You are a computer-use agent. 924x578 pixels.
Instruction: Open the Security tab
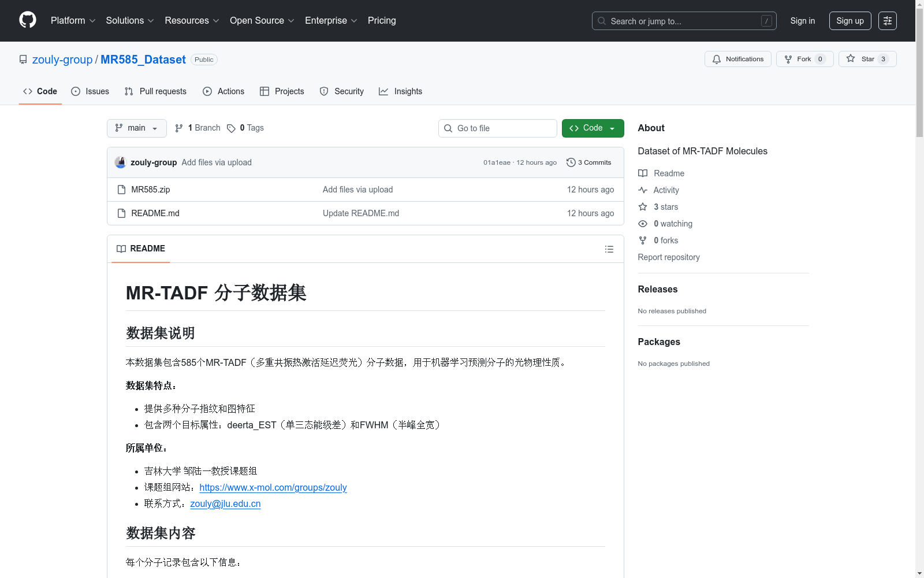(342, 91)
